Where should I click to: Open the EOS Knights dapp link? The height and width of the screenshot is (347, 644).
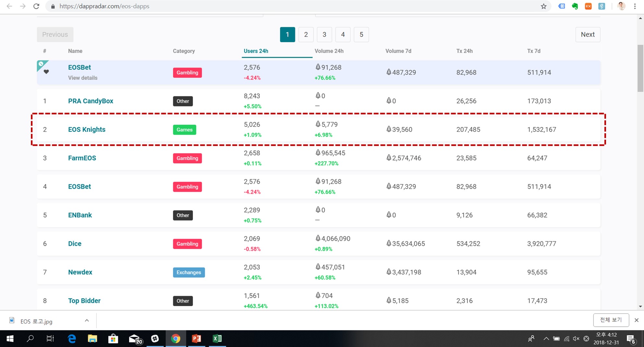87,130
